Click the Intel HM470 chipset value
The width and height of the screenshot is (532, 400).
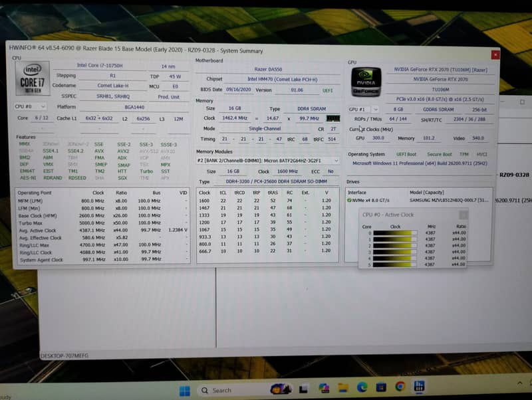click(282, 79)
